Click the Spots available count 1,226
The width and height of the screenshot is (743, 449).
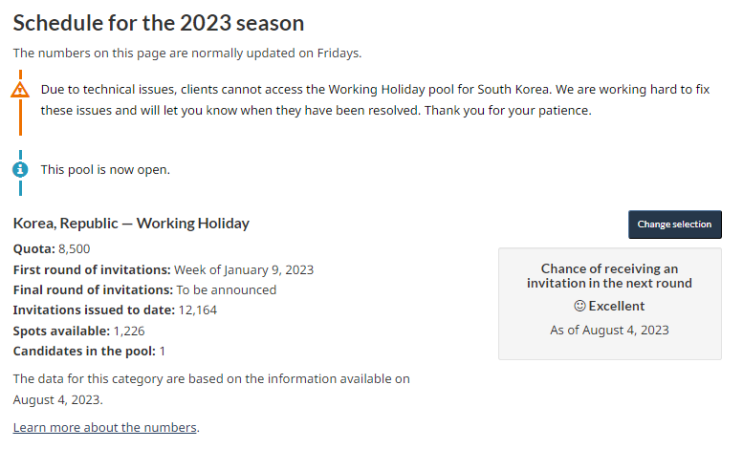129,330
